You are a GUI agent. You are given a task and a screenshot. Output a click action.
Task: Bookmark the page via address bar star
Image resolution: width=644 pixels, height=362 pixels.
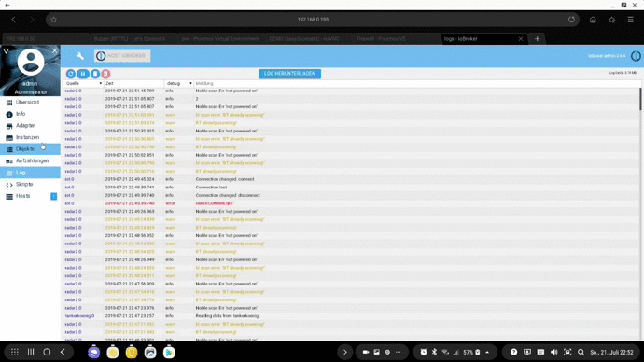(54, 20)
